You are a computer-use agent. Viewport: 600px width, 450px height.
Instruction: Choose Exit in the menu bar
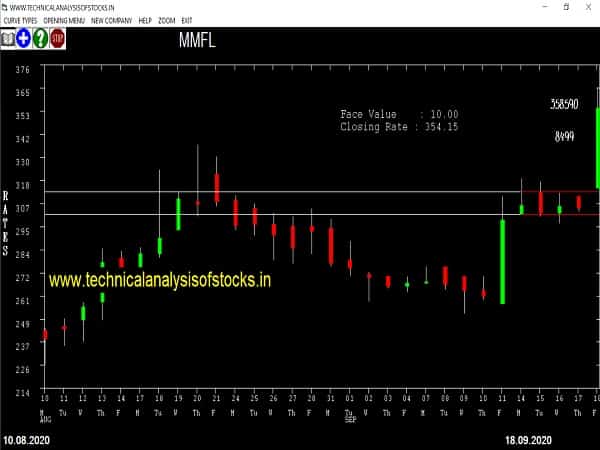point(188,20)
